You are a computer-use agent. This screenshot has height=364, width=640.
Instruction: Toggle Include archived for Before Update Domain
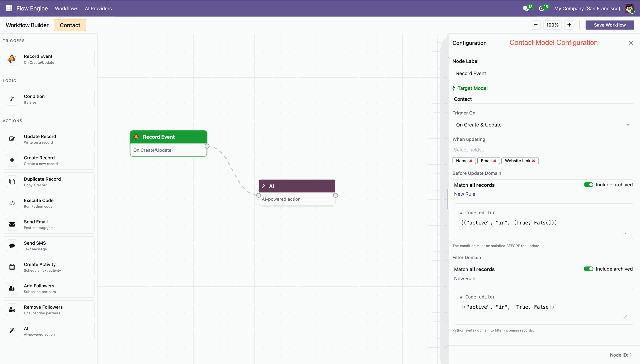588,185
